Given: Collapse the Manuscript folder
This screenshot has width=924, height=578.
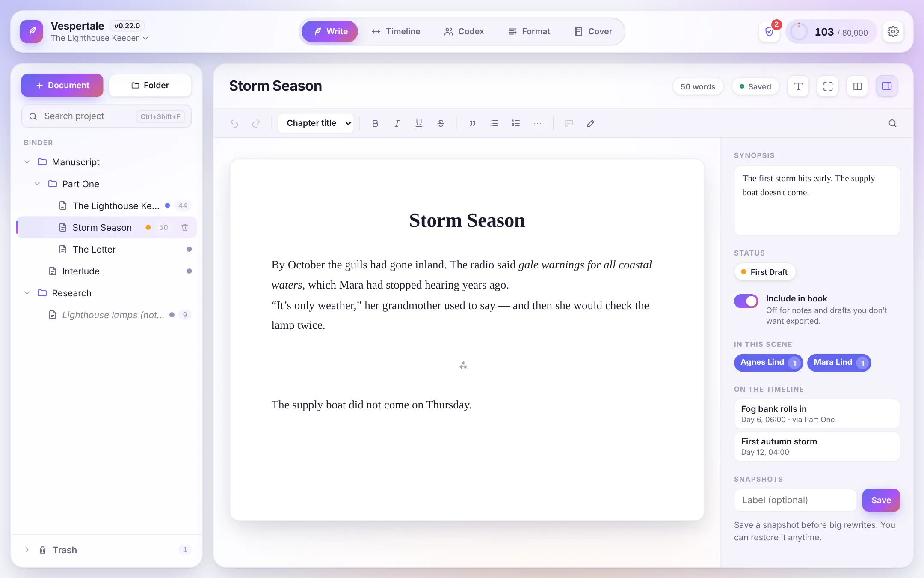Looking at the screenshot, I should (27, 162).
